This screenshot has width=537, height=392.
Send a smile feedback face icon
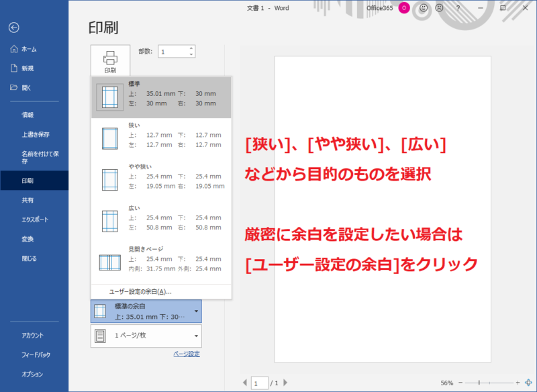click(x=424, y=8)
